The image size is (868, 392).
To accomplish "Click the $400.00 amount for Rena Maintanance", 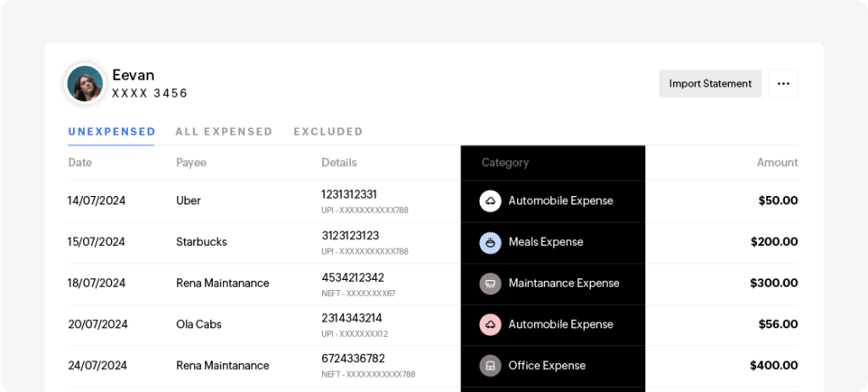I will click(774, 366).
